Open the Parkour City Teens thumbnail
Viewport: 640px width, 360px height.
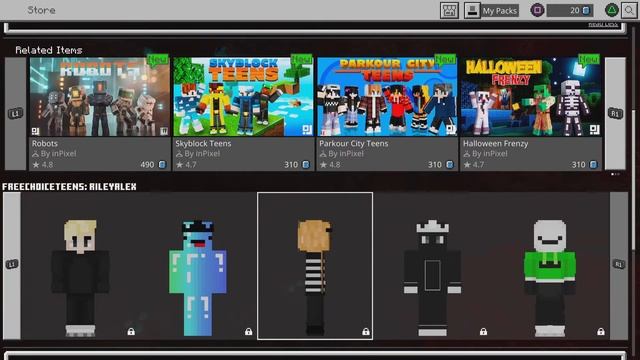[387, 97]
